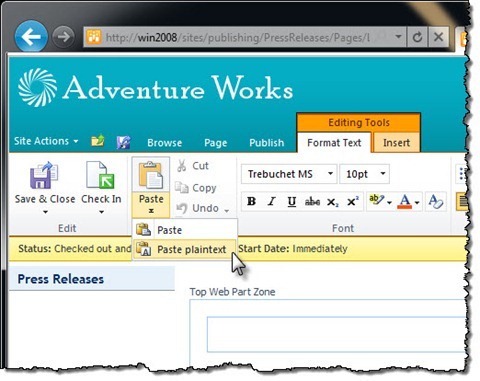Expand the Save & Close dropdown arrow
Screen dimensions: 480x381
pos(45,212)
